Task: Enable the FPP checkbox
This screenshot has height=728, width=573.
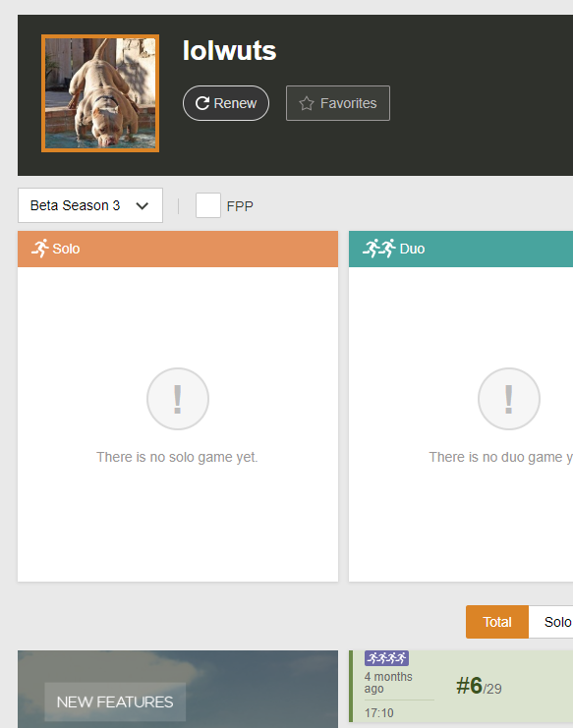Action: 208,205
